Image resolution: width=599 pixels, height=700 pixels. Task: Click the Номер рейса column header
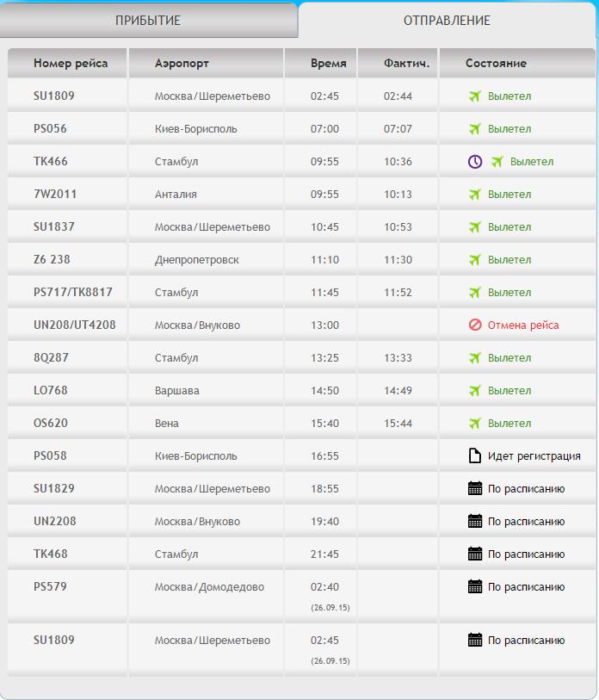tap(71, 63)
